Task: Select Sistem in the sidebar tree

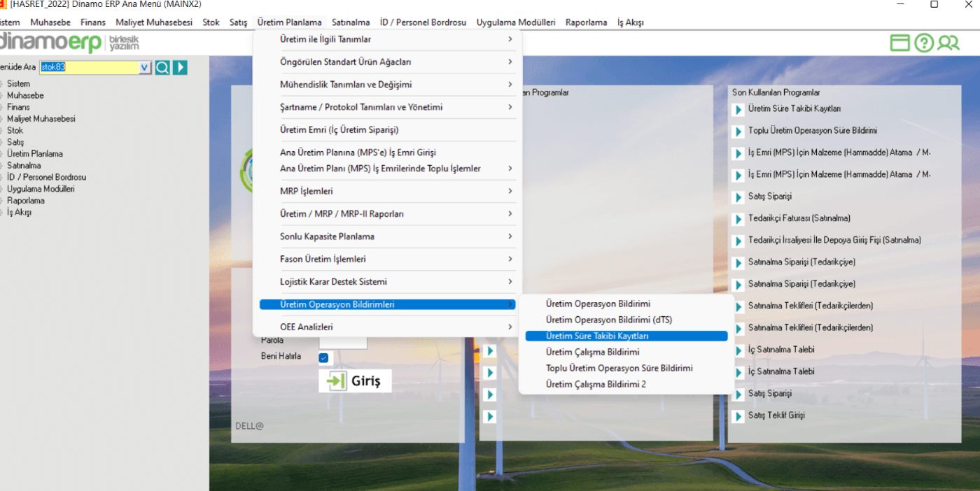Action: click(19, 84)
